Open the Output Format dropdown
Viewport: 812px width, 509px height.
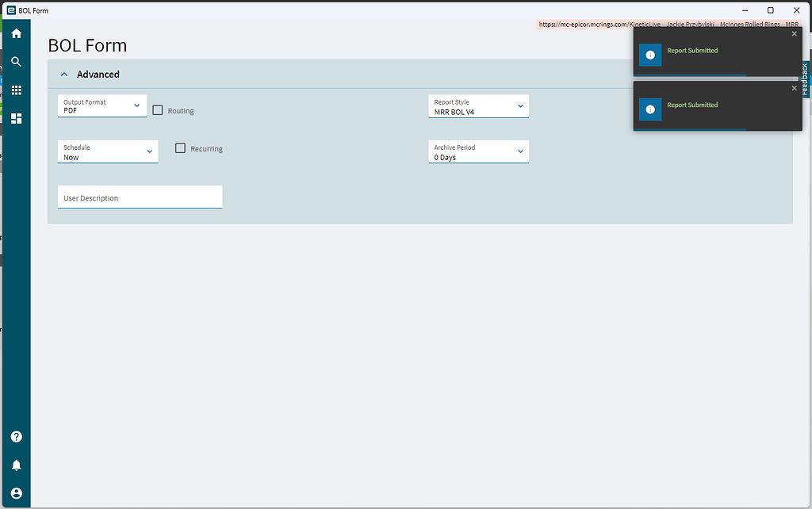point(136,105)
